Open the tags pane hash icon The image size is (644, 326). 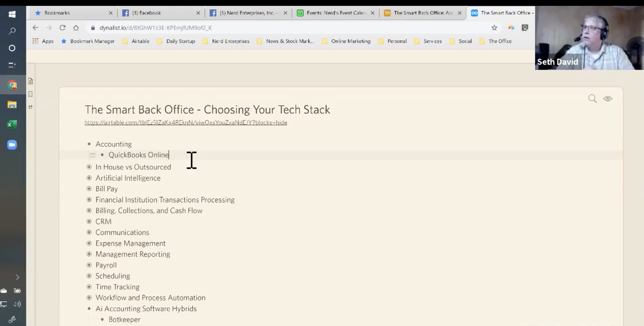(31, 107)
